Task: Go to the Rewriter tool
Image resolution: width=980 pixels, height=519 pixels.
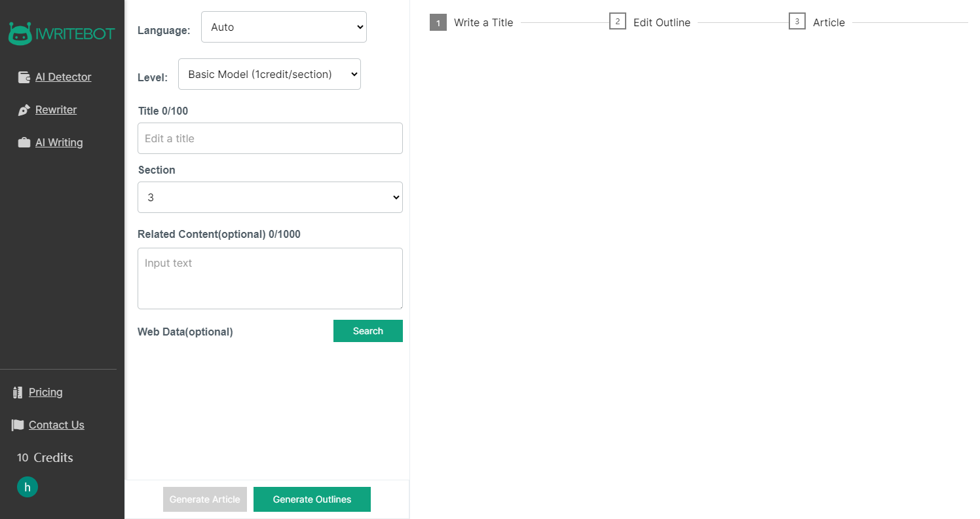Action: pos(56,110)
